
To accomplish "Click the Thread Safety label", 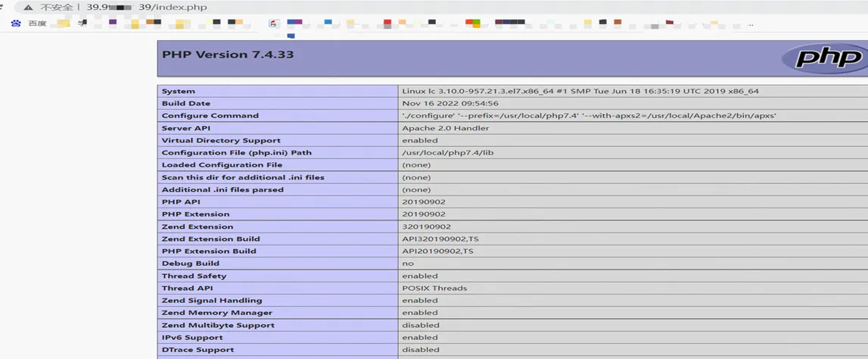I will coord(194,276).
